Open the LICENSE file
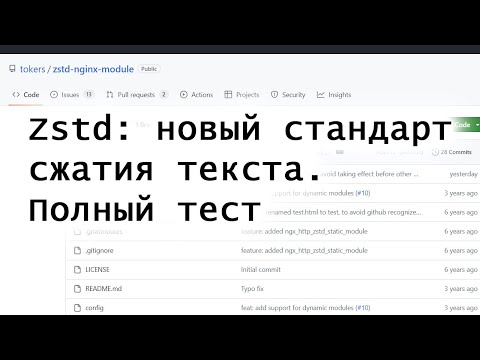This screenshot has width=480, height=360. tap(97, 270)
